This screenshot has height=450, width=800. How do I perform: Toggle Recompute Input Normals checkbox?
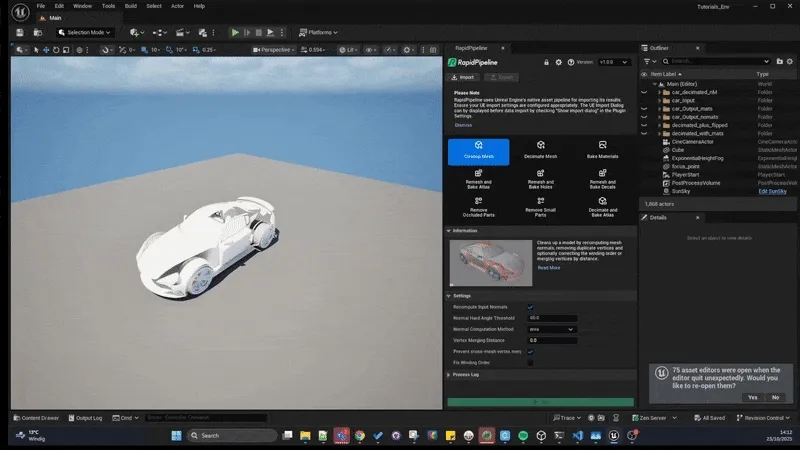point(531,306)
